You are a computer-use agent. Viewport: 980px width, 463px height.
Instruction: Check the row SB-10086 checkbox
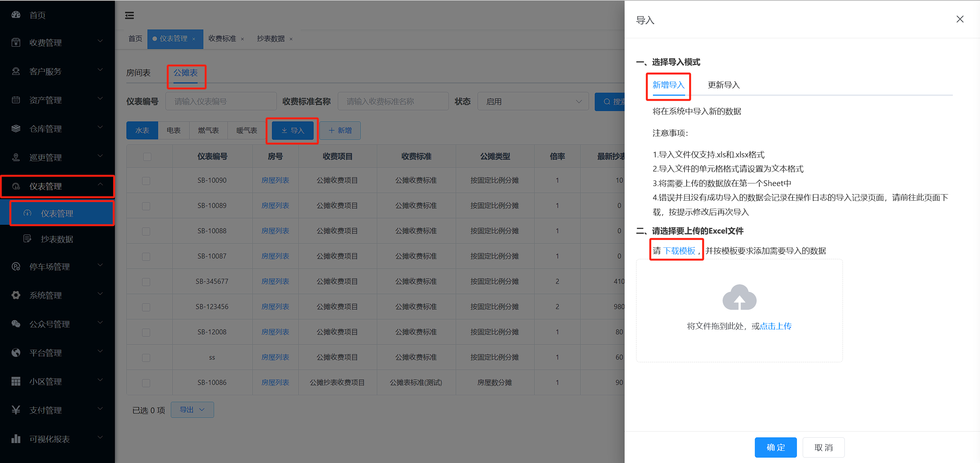tap(146, 383)
